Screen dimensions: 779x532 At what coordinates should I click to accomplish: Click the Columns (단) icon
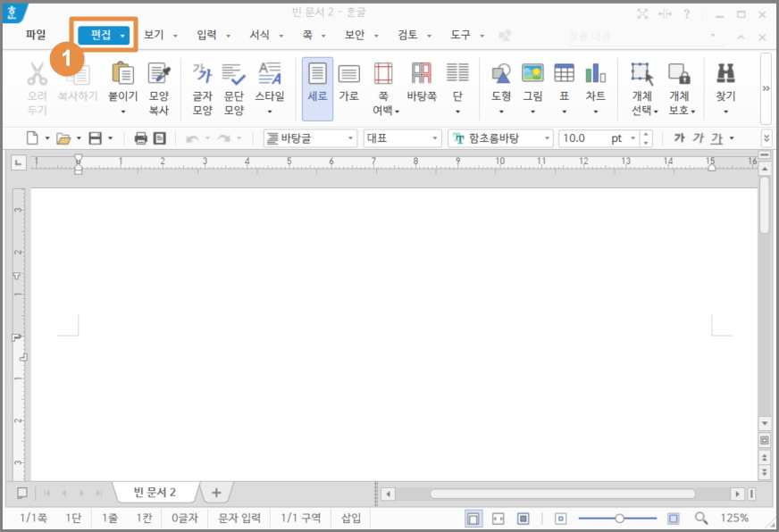tap(457, 72)
